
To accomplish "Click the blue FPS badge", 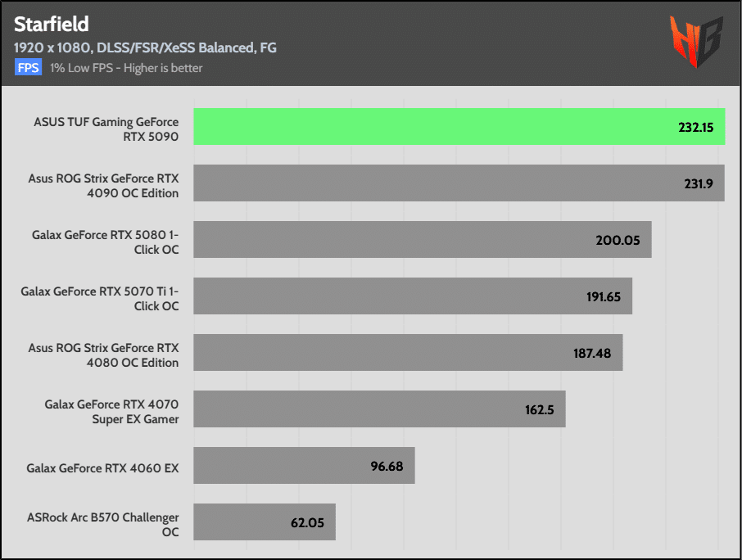I will [28, 68].
